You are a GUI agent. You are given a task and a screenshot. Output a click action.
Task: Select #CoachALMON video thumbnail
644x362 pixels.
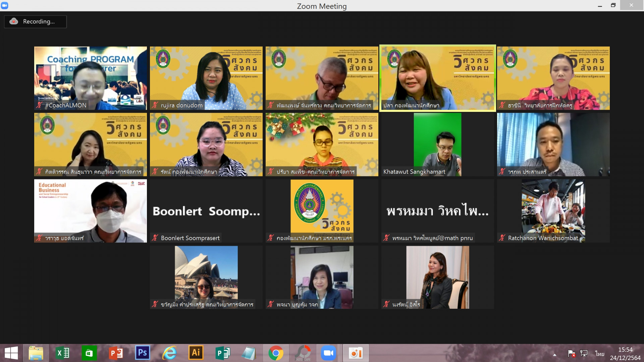(x=90, y=78)
